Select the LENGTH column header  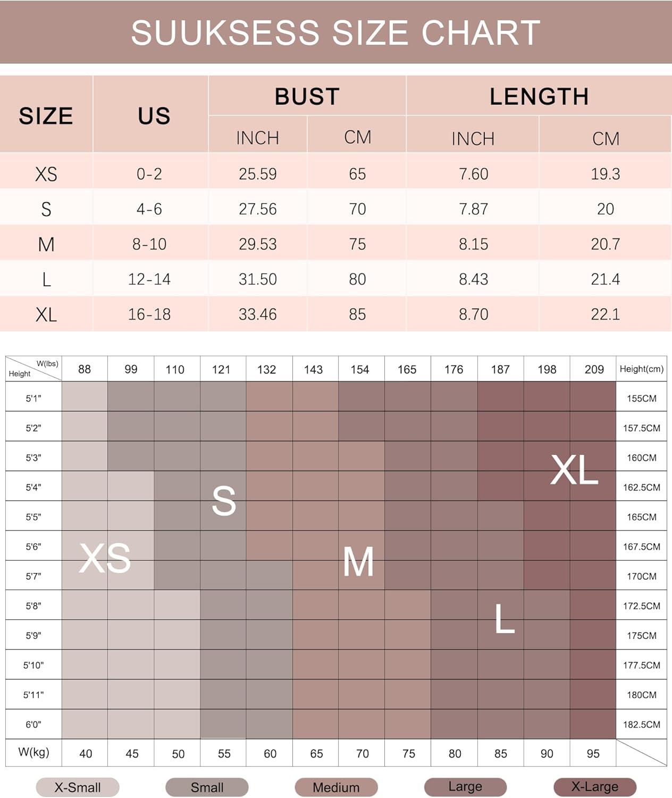pyautogui.click(x=539, y=96)
